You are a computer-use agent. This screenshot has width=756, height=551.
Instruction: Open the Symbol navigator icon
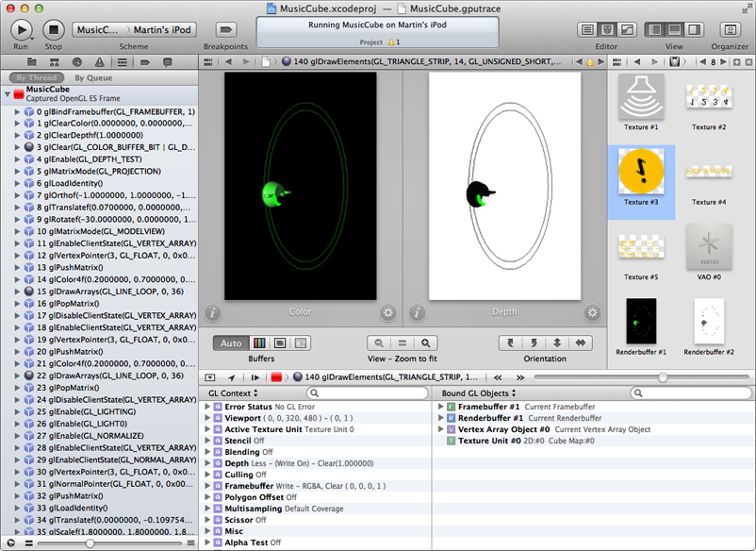pyautogui.click(x=55, y=62)
